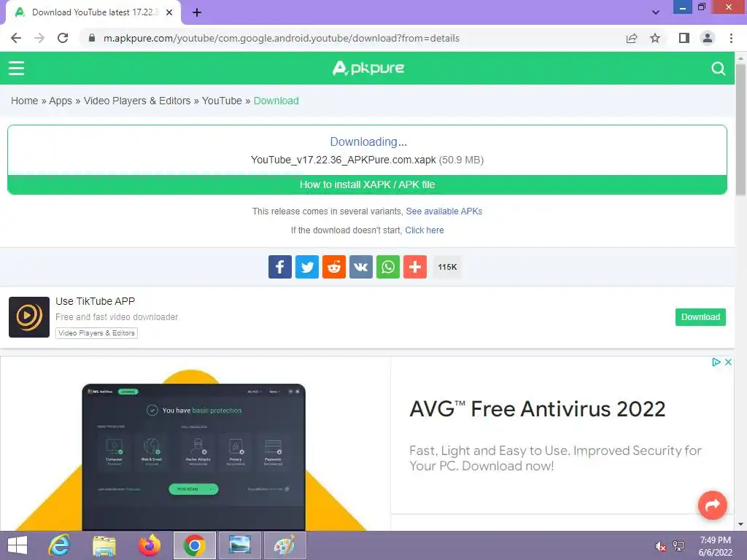Open more sharing options plus icon
The width and height of the screenshot is (747, 560).
click(x=415, y=267)
